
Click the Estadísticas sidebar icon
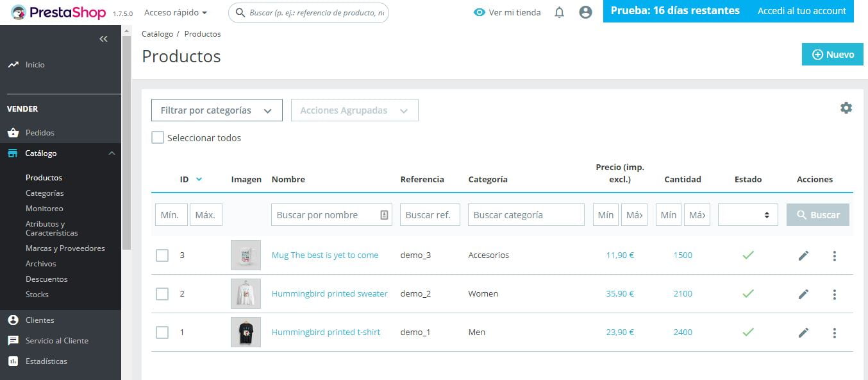pyautogui.click(x=14, y=361)
